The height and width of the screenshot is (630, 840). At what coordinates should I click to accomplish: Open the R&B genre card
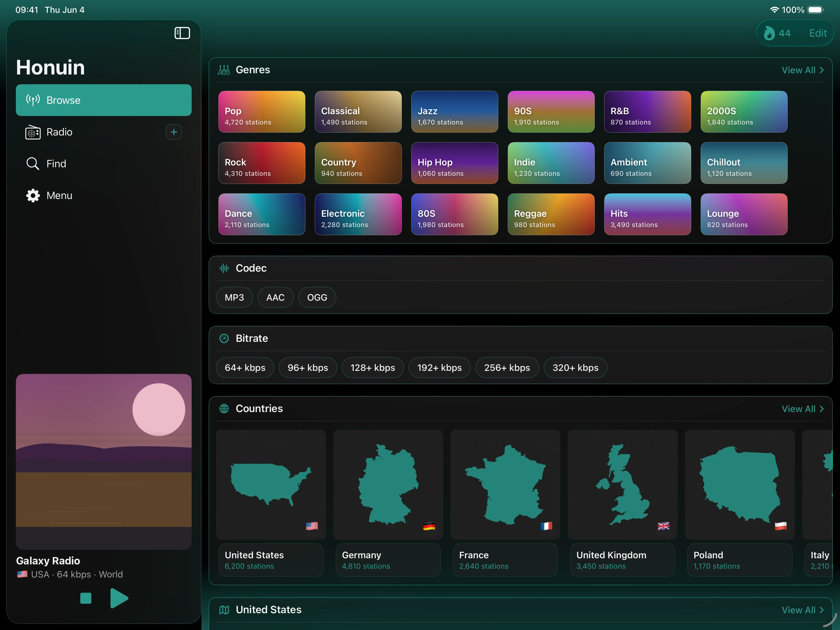click(x=647, y=112)
